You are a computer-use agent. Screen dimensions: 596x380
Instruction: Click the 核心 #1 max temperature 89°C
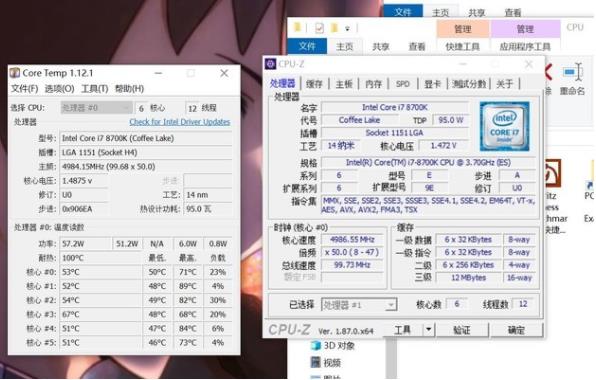pos(188,286)
